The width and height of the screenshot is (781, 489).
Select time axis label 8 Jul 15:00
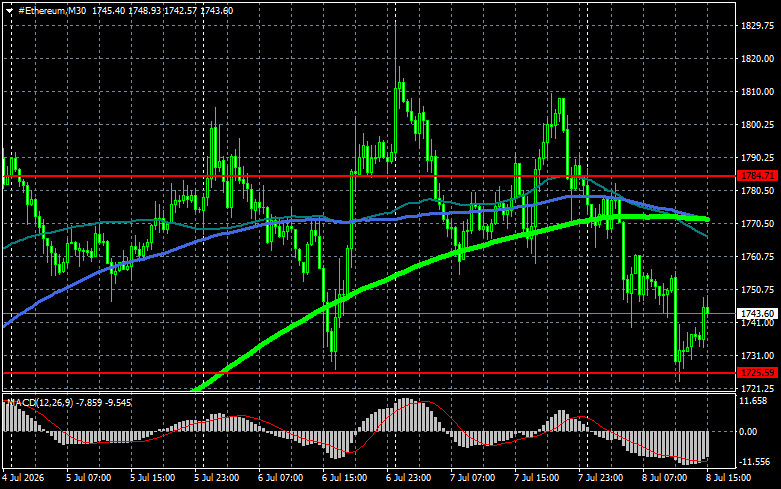coord(728,478)
